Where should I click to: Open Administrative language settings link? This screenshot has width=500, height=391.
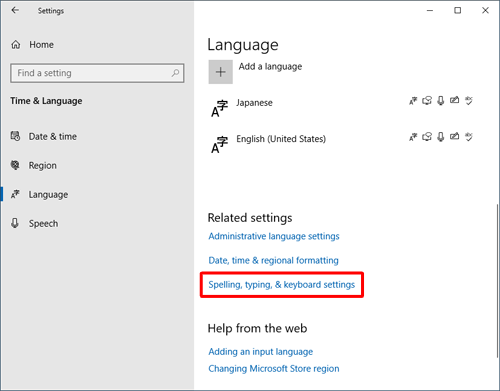click(274, 236)
